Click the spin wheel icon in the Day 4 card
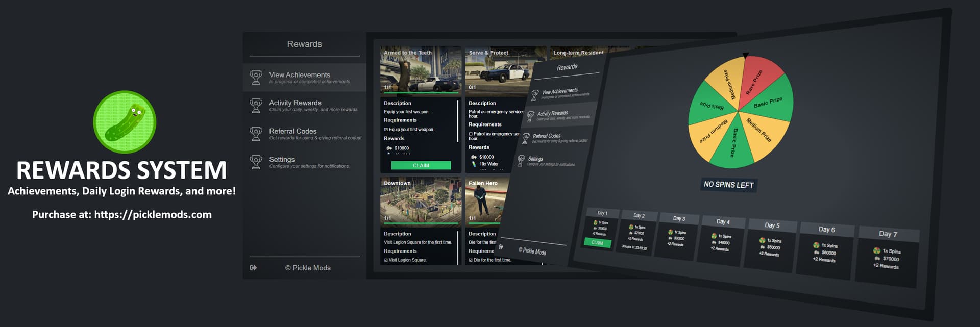 pos(714,236)
